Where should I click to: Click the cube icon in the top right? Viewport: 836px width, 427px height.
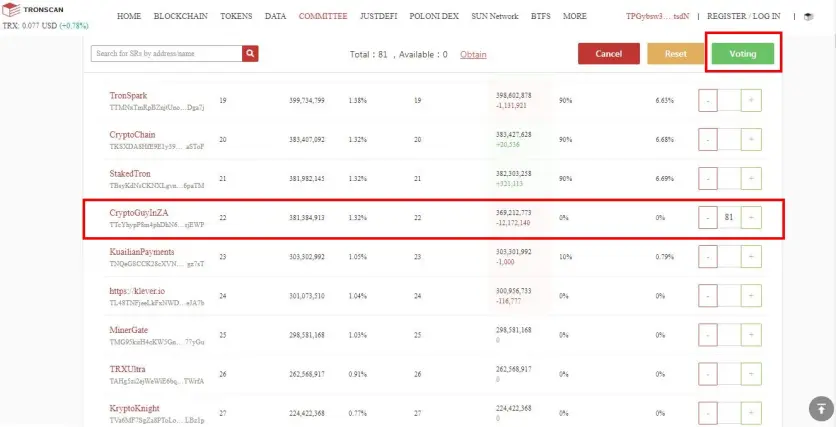[809, 17]
